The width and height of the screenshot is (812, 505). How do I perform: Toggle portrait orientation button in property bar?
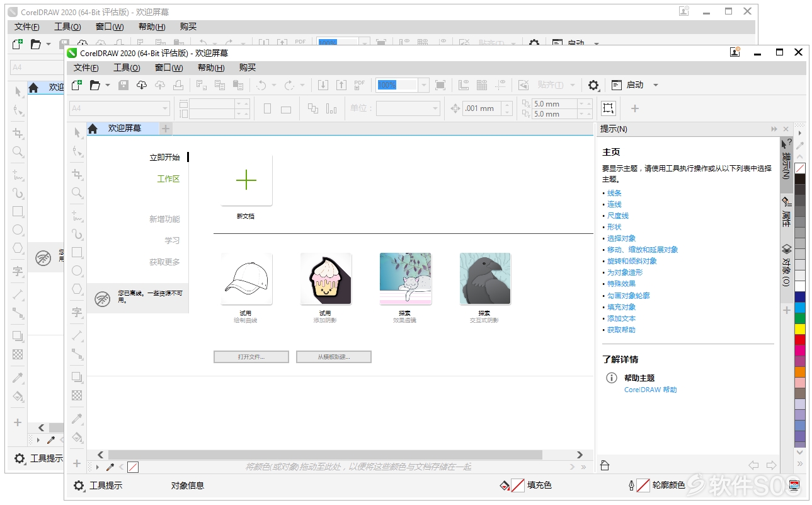[267, 108]
